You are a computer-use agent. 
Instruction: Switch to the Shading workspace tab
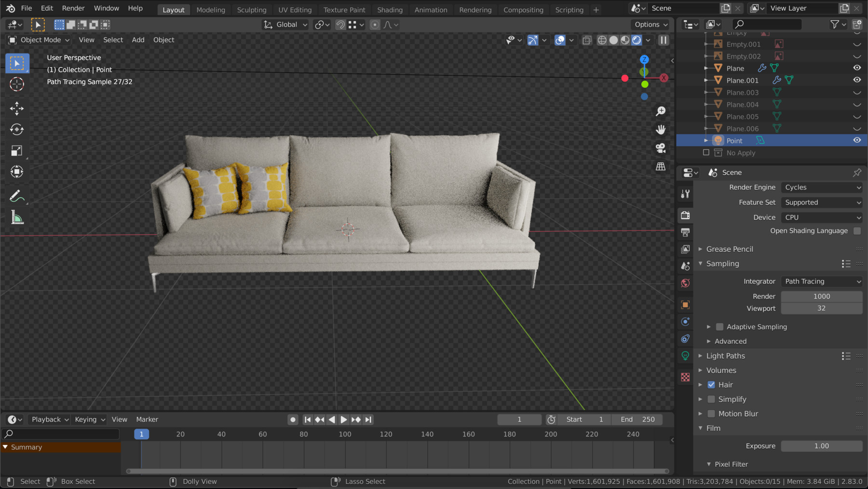pos(390,10)
